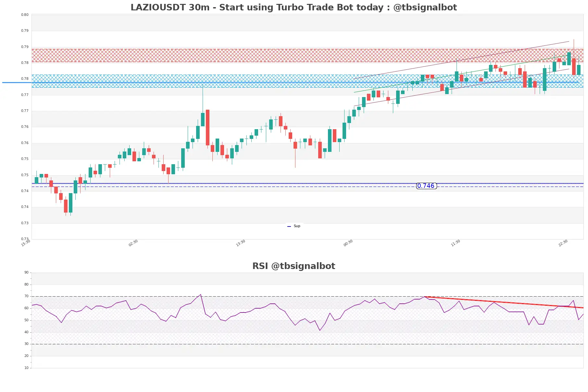The image size is (588, 392).
Task: Click the RSI 70 axis label
Action: pos(26,296)
